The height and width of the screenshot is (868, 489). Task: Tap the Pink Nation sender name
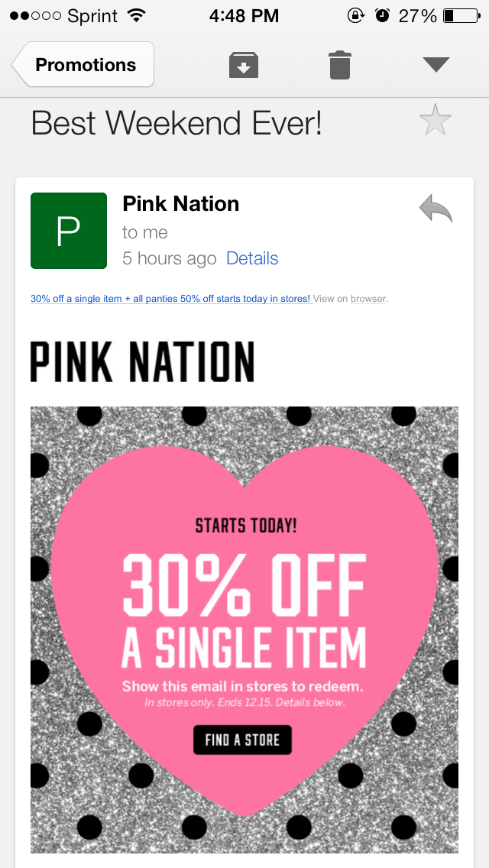pyautogui.click(x=180, y=204)
